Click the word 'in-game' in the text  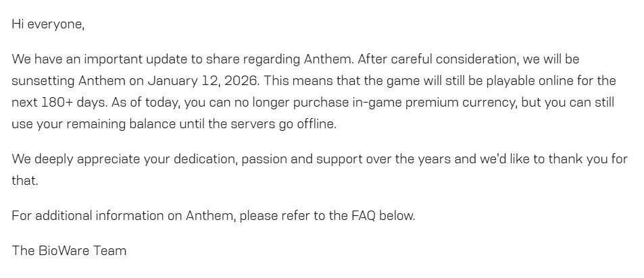[x=377, y=102]
